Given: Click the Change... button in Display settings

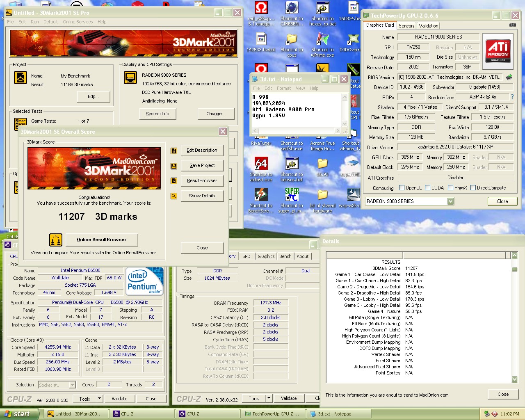Looking at the screenshot, I should pos(216,114).
